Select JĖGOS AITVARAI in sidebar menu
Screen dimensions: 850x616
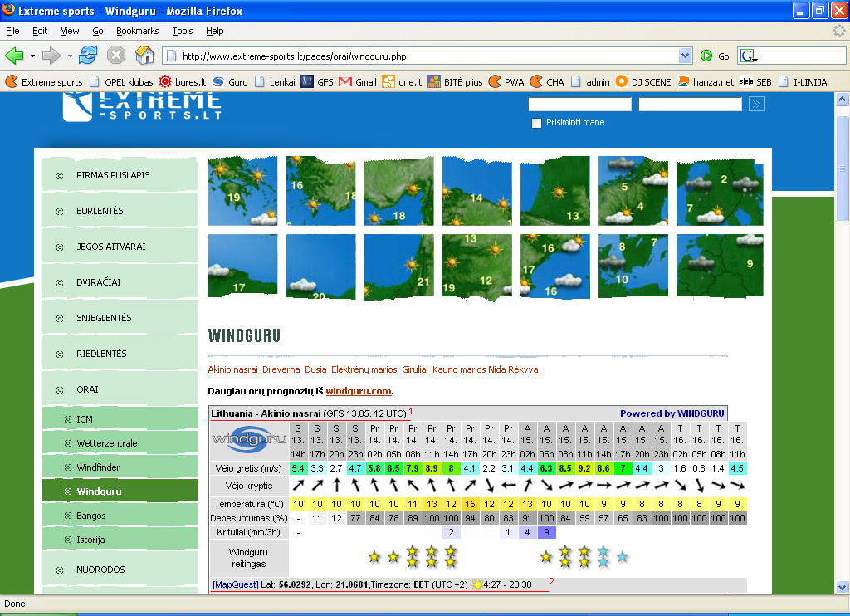tap(120, 247)
